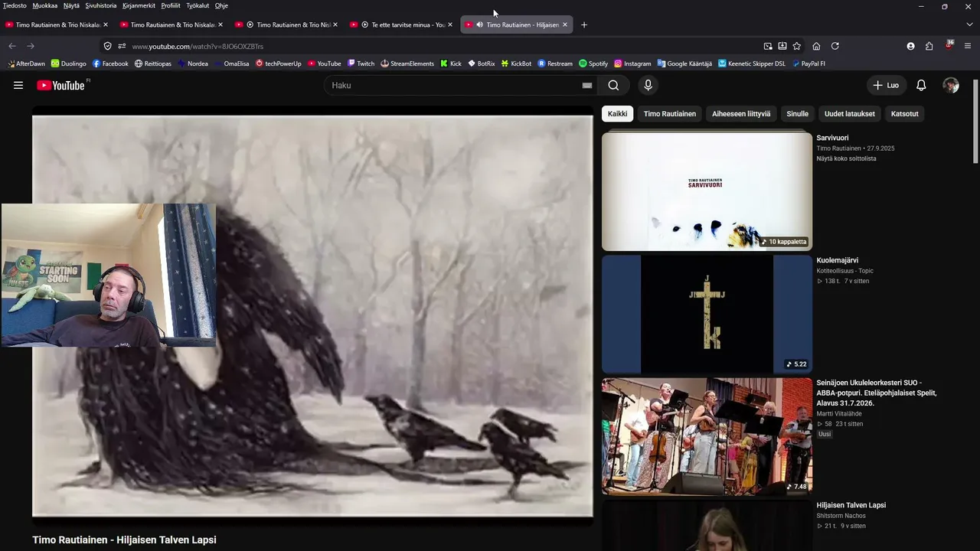Open the Profiilit menu
Image resolution: width=980 pixels, height=551 pixels.
[x=171, y=5]
